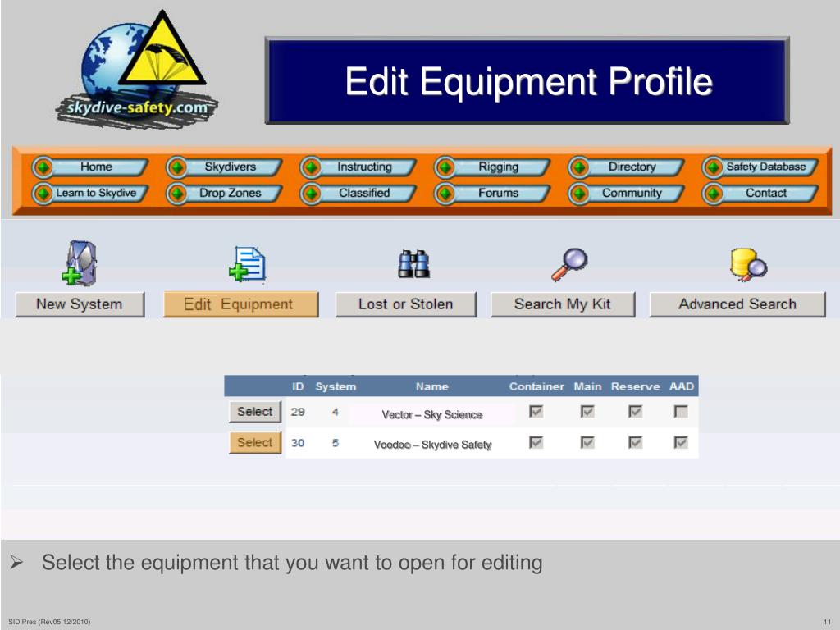Visit the Forums section
Image resolution: width=840 pixels, height=630 pixels.
pyautogui.click(x=498, y=193)
